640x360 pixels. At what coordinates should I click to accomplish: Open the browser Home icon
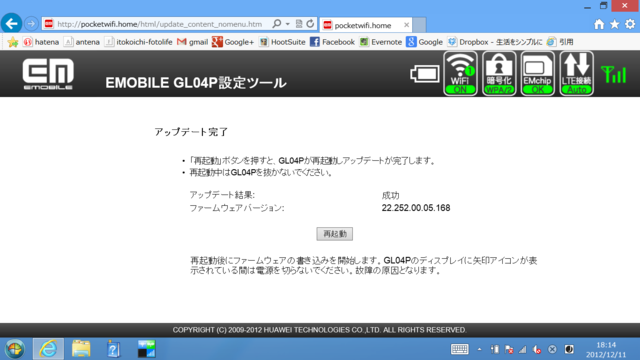tap(599, 24)
